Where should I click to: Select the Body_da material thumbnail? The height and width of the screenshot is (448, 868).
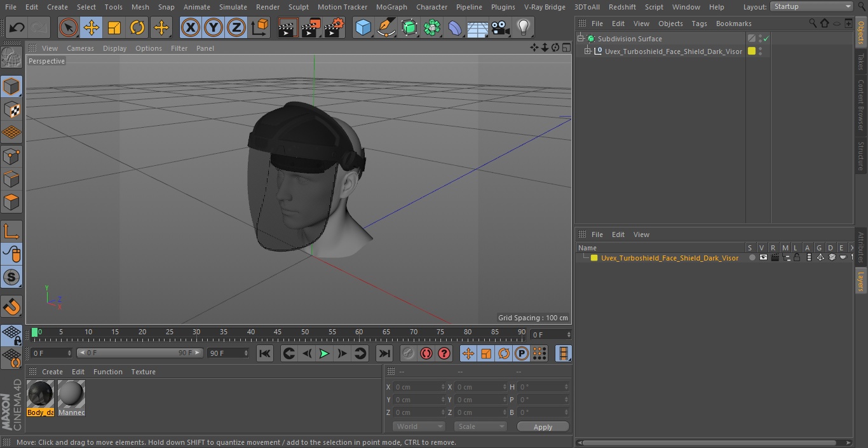pyautogui.click(x=41, y=398)
